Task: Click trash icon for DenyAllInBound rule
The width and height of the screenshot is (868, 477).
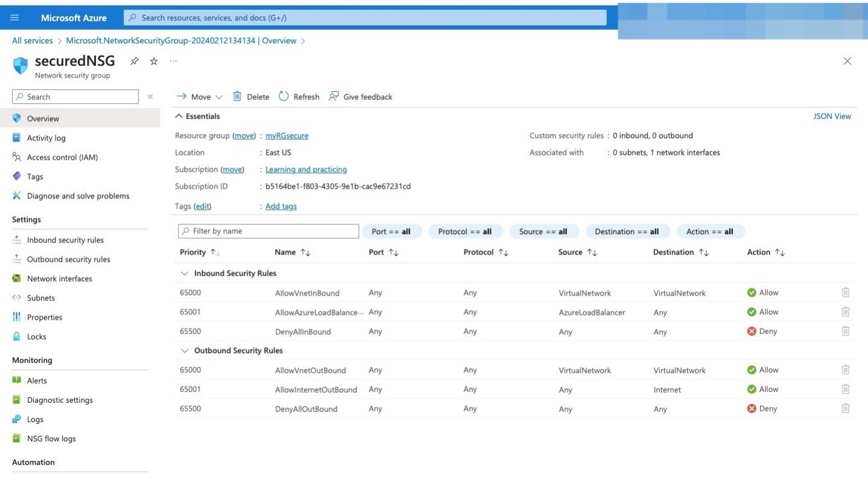Action: [x=846, y=331]
